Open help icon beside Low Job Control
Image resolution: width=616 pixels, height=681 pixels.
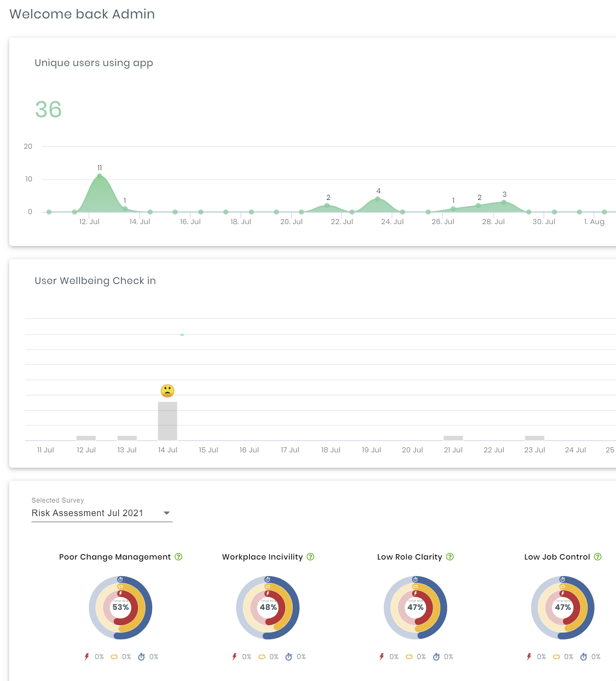(598, 557)
